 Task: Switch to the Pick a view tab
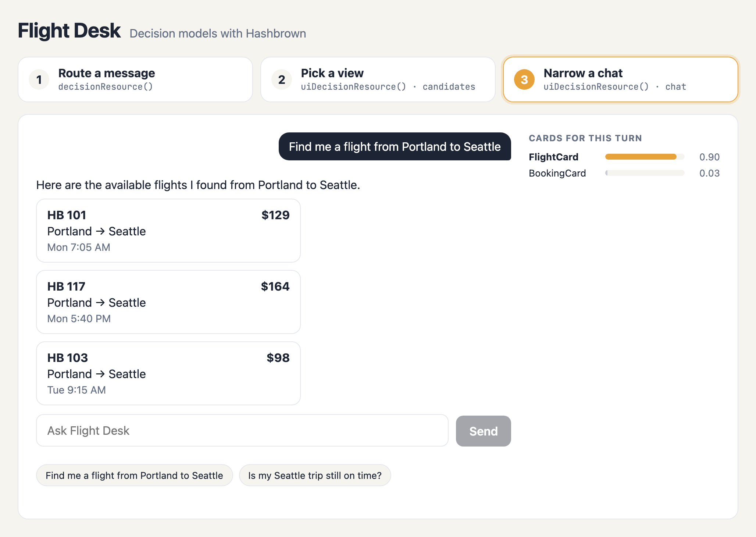click(378, 79)
